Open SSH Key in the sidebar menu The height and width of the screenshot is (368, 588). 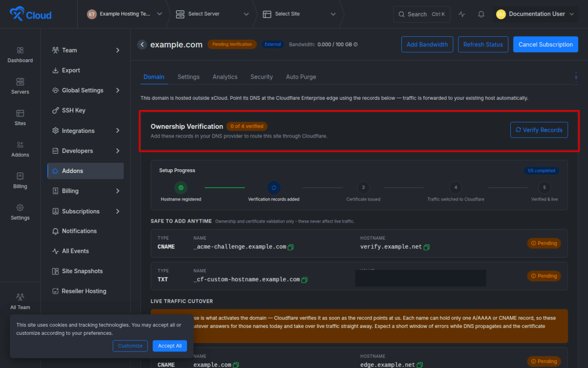point(85,110)
